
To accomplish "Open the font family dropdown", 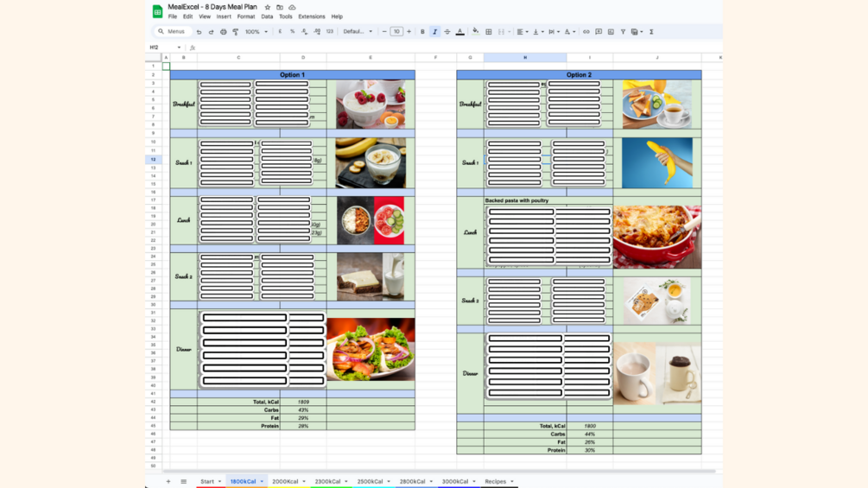I will [358, 32].
